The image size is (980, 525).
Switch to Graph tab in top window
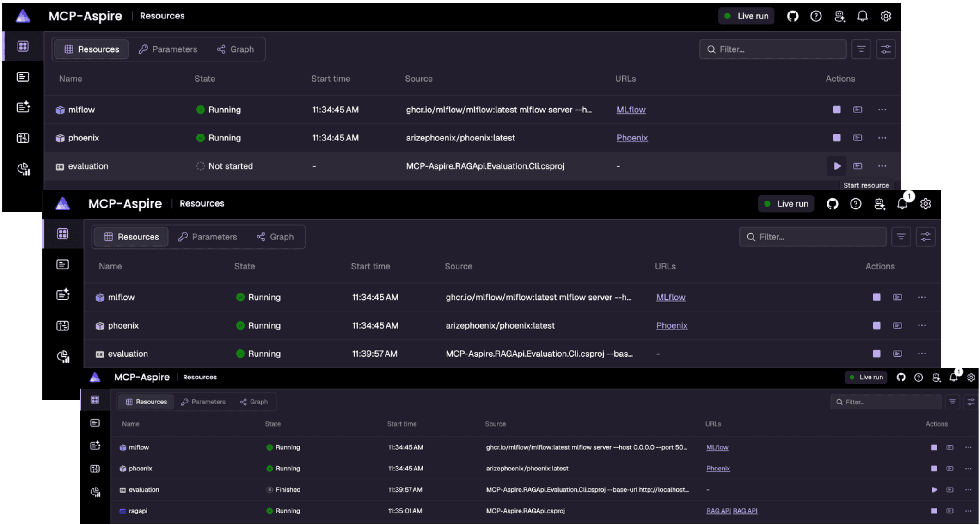(236, 49)
